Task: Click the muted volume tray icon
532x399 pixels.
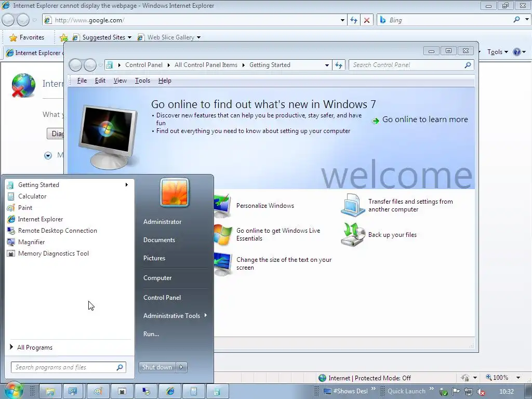Action: click(x=481, y=392)
